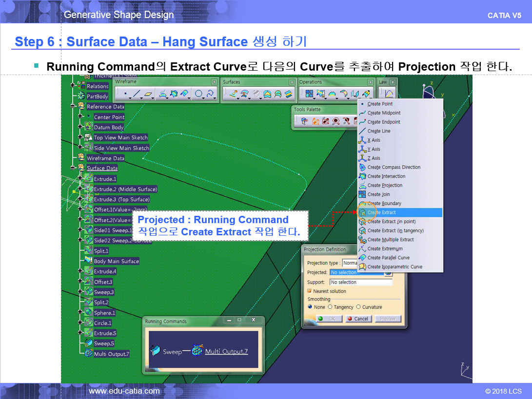Open the Projection type dropdown
The image size is (532, 399).
(x=349, y=263)
